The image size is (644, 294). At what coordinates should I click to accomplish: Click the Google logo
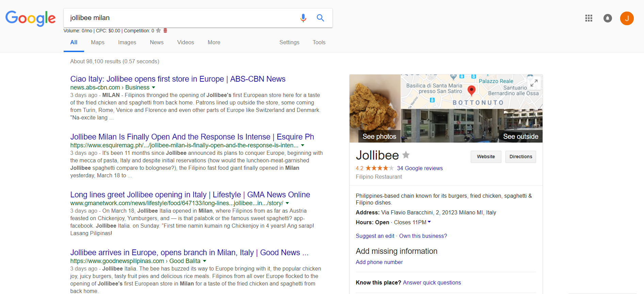coord(30,18)
